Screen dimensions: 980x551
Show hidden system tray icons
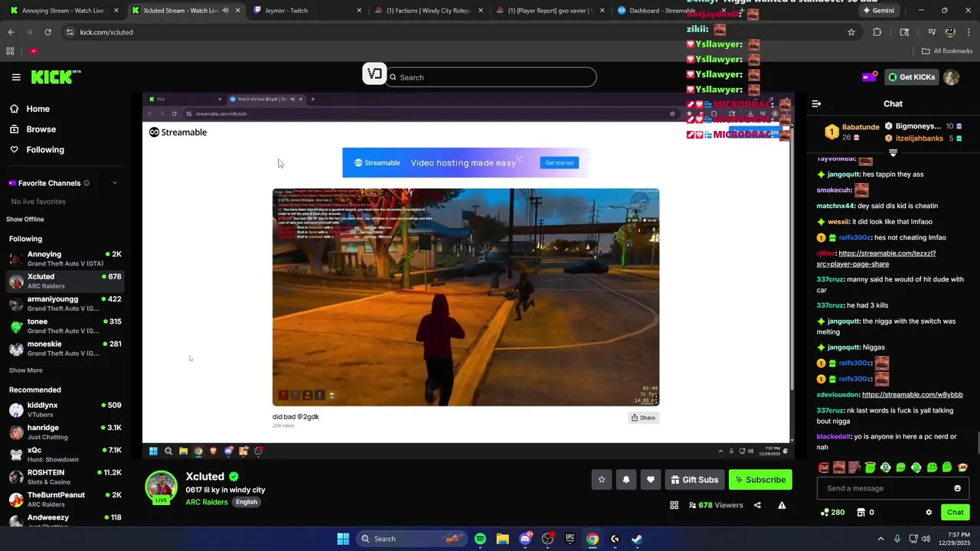pos(880,539)
